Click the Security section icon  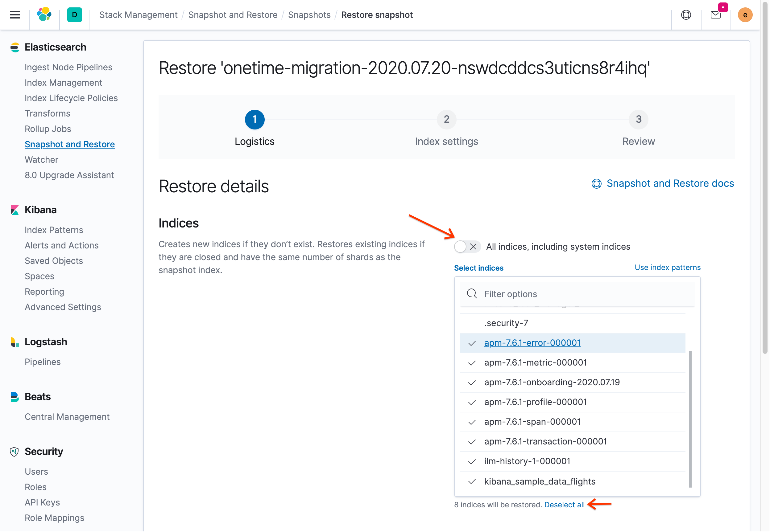(14, 451)
